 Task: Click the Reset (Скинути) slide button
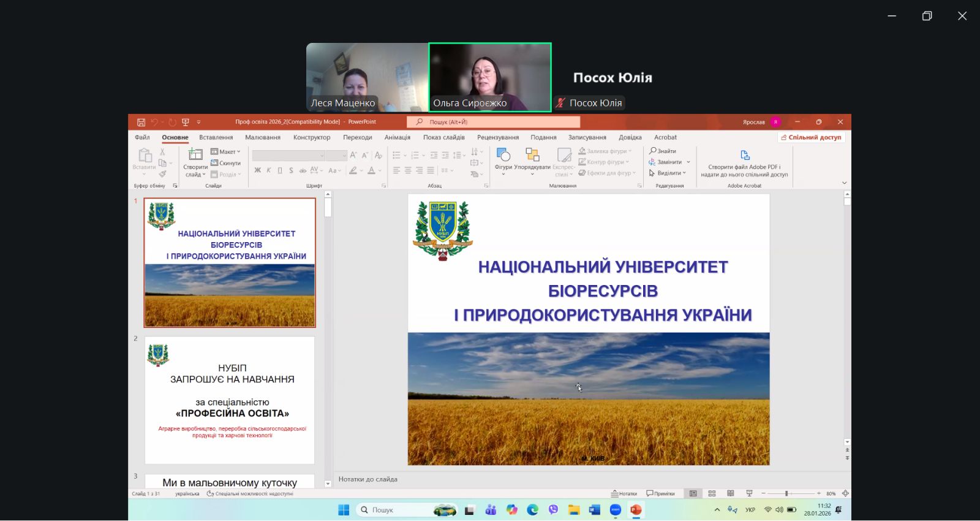[x=226, y=163]
